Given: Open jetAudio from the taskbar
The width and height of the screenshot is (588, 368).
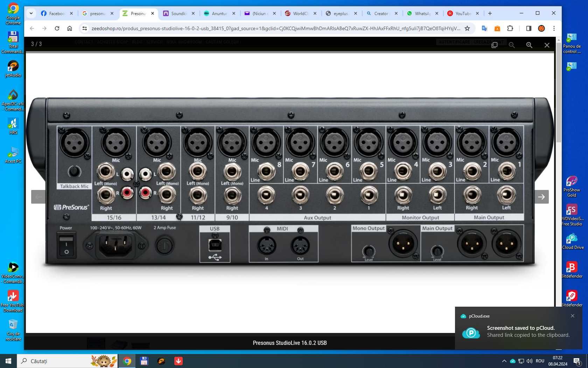Looking at the screenshot, I should [161, 361].
